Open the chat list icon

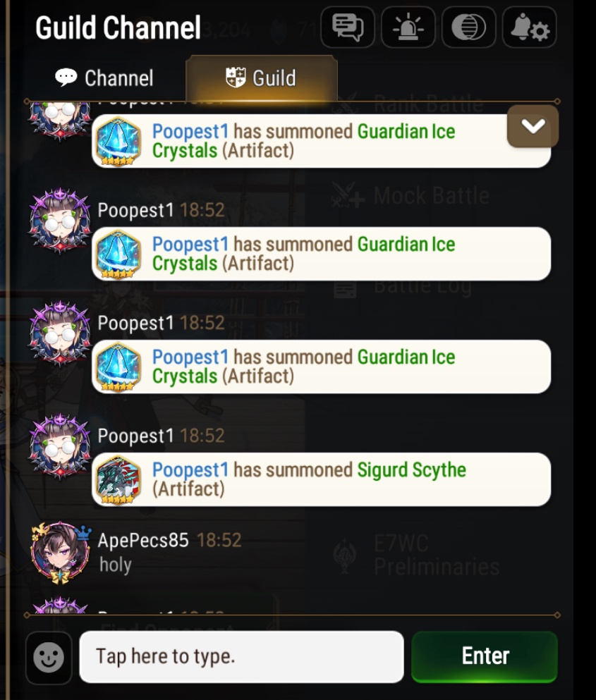tap(348, 27)
